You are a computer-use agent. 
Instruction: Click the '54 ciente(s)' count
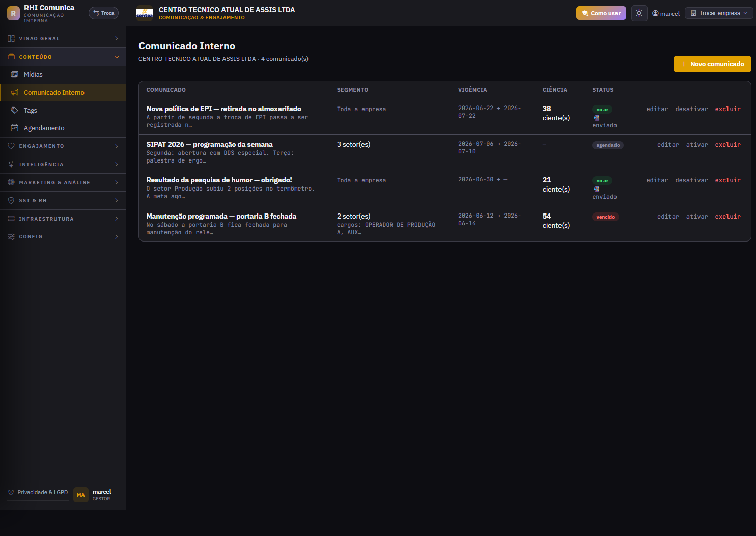click(556, 221)
